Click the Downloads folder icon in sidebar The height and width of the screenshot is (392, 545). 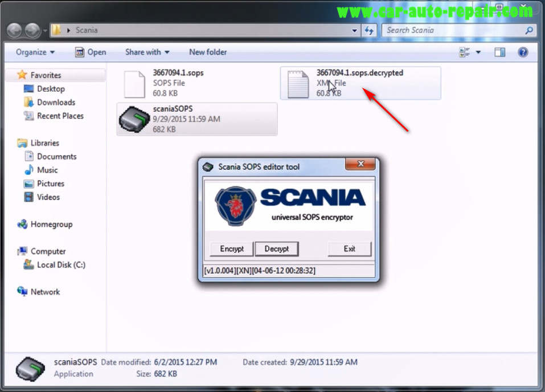[x=28, y=102]
